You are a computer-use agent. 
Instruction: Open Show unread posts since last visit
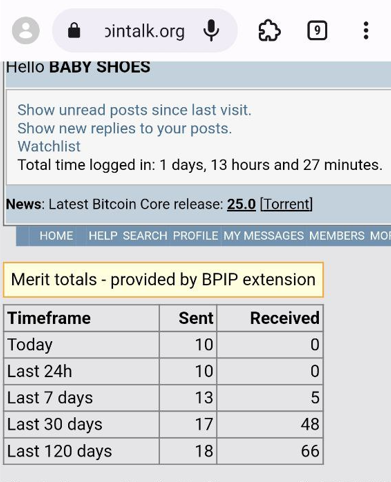tap(134, 110)
